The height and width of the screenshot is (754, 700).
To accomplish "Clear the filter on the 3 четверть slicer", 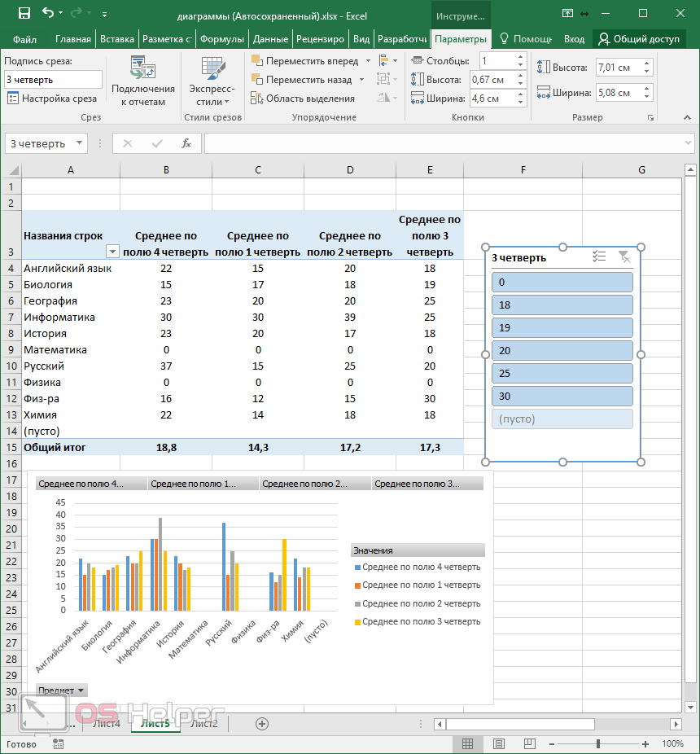I will point(623,257).
